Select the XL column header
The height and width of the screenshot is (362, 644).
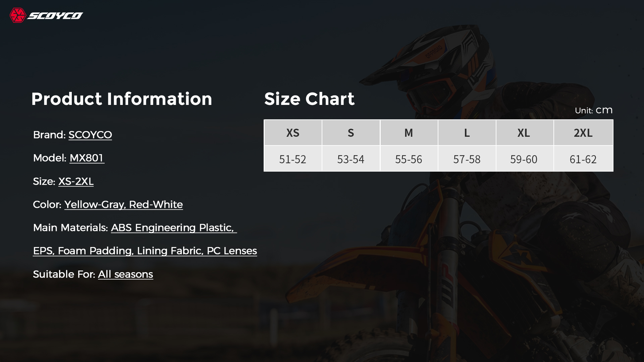(525, 133)
